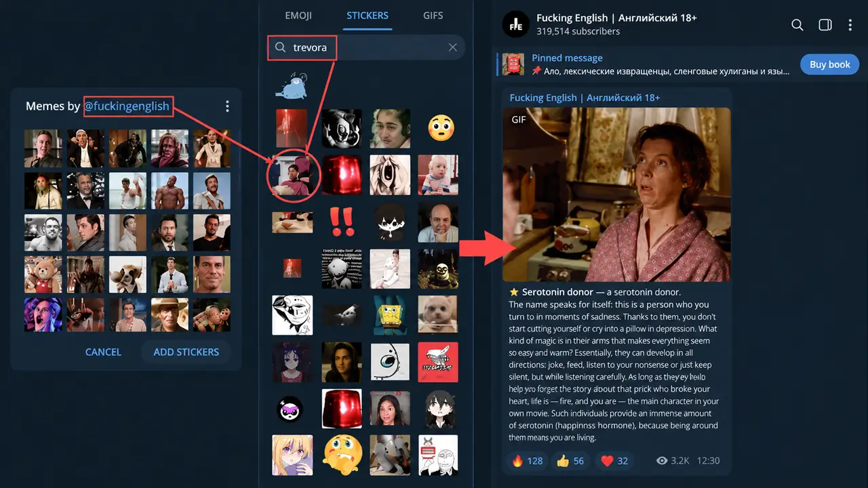Play the GIF of woman in kitchen

point(616,195)
